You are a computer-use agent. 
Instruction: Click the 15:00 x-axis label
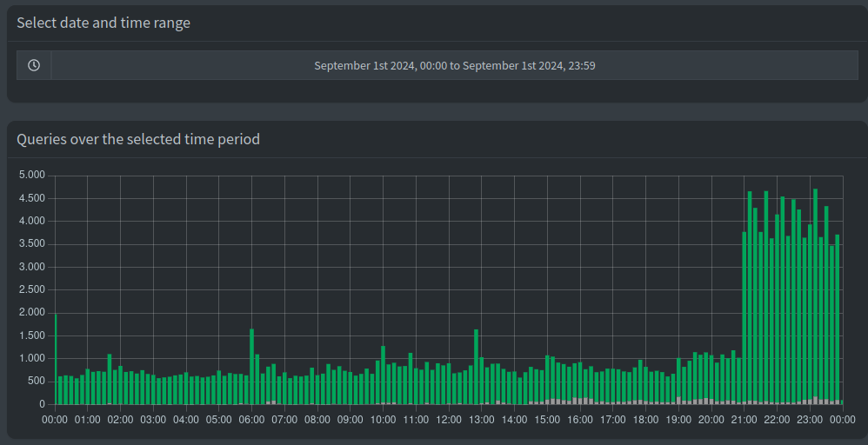[x=547, y=420]
